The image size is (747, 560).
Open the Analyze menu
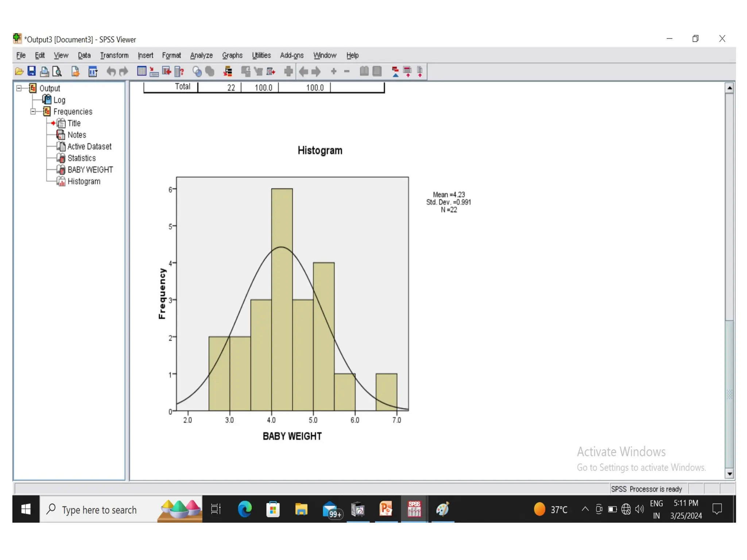[x=201, y=55]
